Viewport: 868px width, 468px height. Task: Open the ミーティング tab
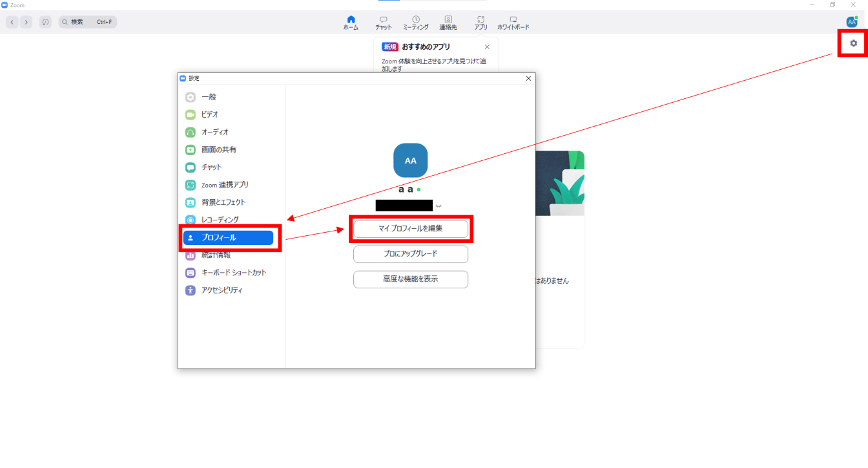click(x=415, y=23)
